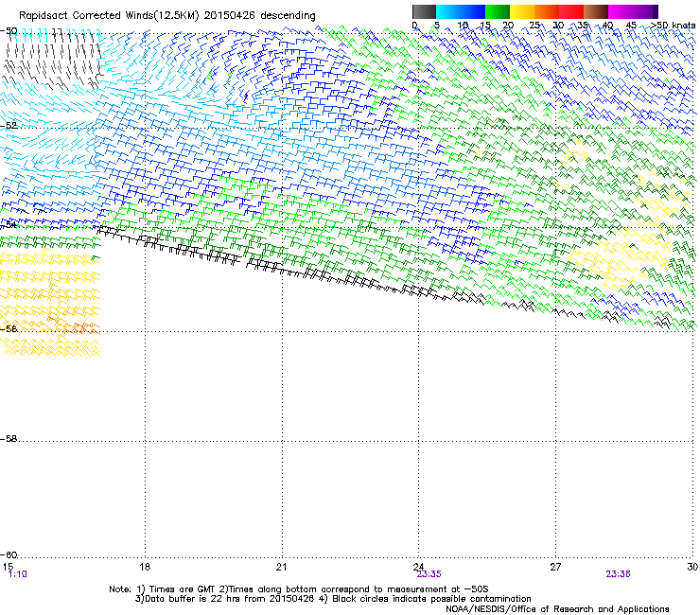This screenshot has width=700, height=615.
Task: Click the chart title 'Rapidscat Corrected Winds(12.5KM)'
Action: pos(109,16)
